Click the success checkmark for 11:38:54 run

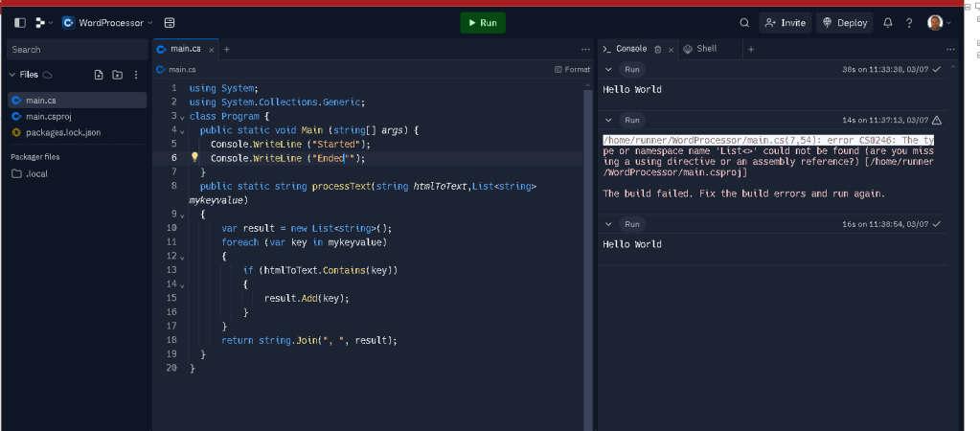(x=936, y=224)
